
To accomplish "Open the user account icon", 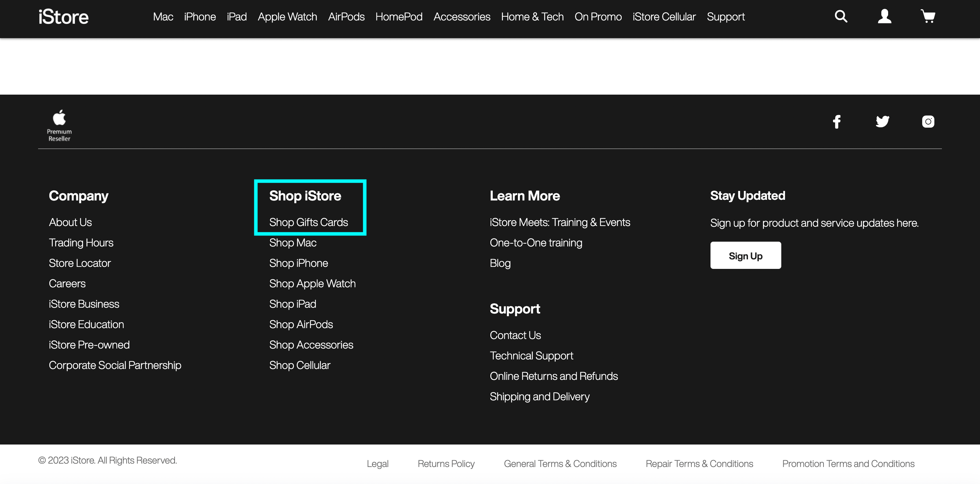I will click(884, 16).
